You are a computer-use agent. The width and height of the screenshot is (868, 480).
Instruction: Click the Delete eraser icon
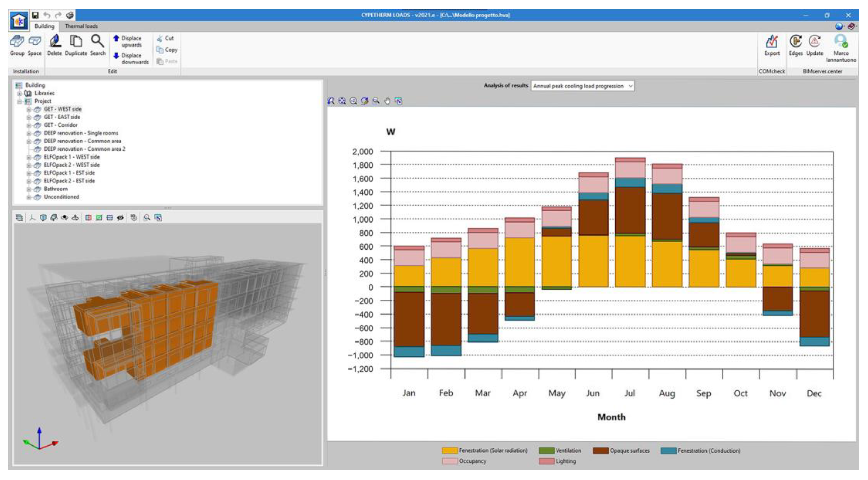(x=55, y=42)
